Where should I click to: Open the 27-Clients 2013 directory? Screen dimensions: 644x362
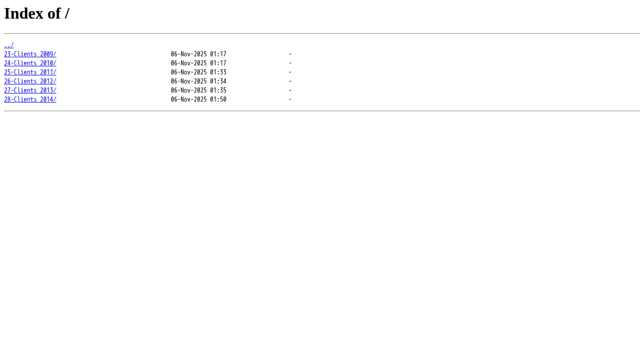[x=30, y=90]
